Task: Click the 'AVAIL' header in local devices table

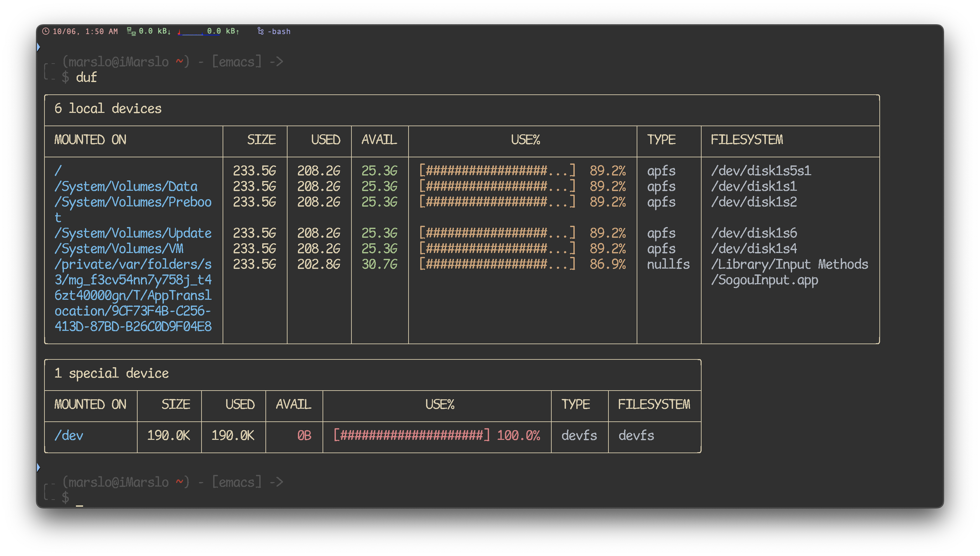Action: click(379, 140)
